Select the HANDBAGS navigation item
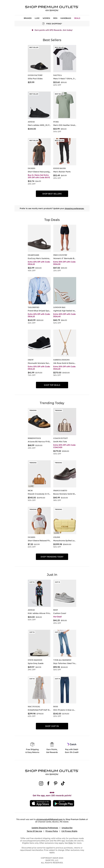 pyautogui.click(x=66, y=18)
